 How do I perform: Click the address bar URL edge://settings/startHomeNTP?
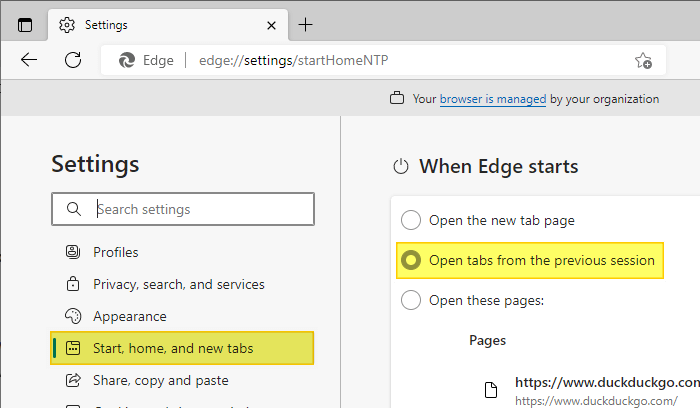tap(293, 60)
